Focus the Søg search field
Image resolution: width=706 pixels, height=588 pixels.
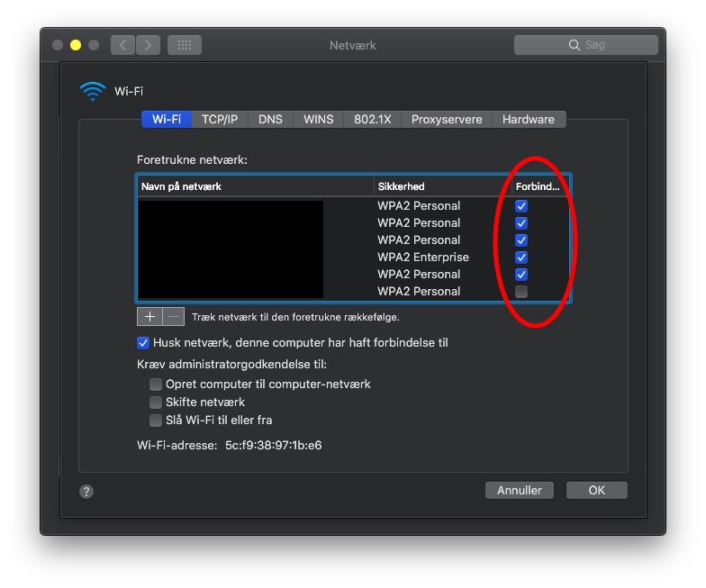[586, 45]
